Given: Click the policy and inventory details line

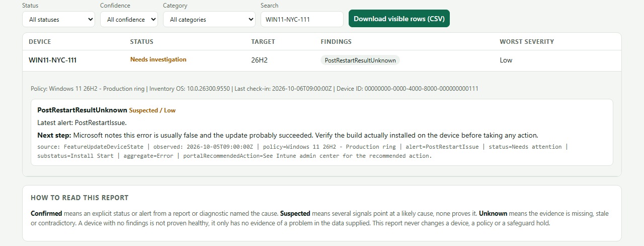Looking at the screenshot, I should click(255, 89).
